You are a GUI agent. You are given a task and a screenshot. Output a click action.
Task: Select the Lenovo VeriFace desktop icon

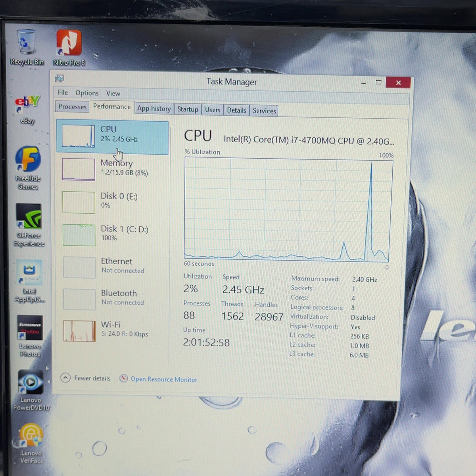click(x=31, y=443)
